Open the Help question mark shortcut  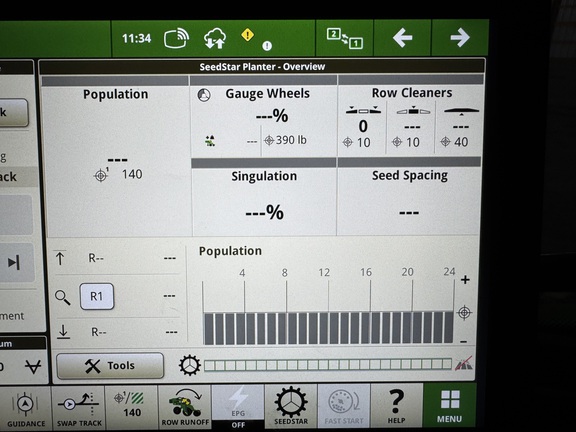396,406
